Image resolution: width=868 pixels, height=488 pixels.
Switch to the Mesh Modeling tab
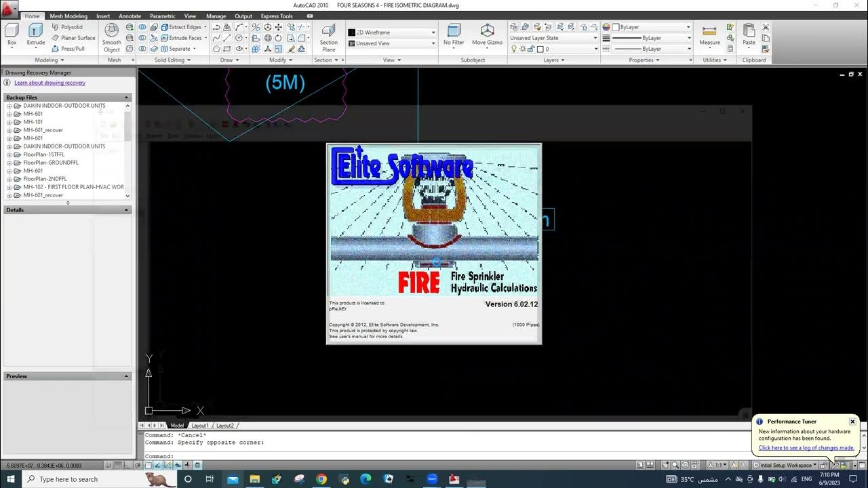[68, 16]
